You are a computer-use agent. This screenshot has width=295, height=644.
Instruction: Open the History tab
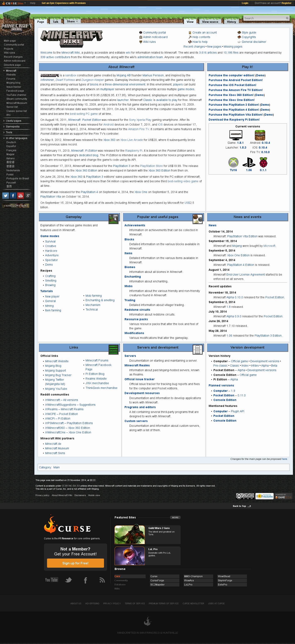click(231, 22)
